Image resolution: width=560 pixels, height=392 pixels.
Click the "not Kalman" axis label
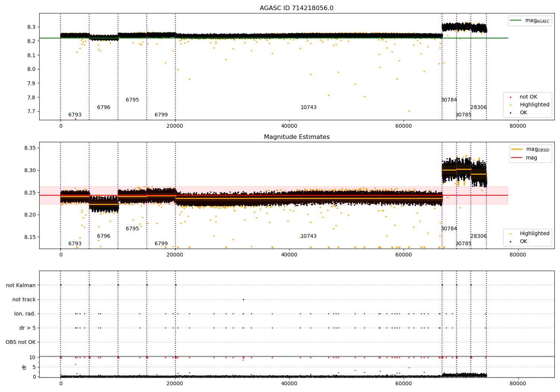[x=21, y=286]
